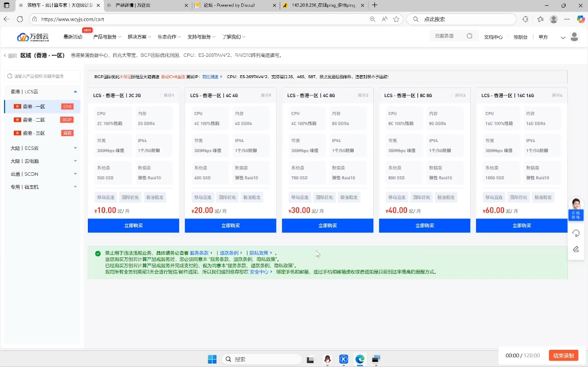Image resolution: width=588 pixels, height=367 pixels.
Task: Select 香港·二区 BGP in the sidebar
Action: coord(42,119)
